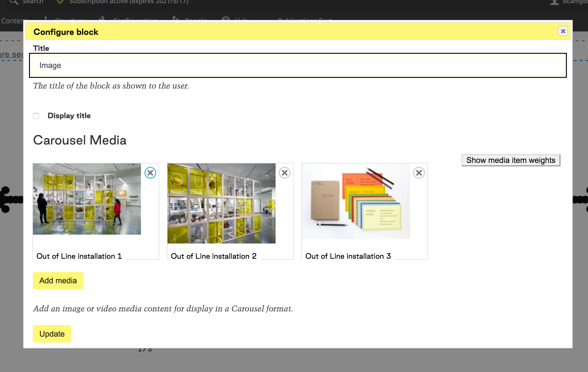Select the Out of Line installation 1 thumbnail
Image resolution: width=588 pixels, height=372 pixels.
pyautogui.click(x=87, y=199)
